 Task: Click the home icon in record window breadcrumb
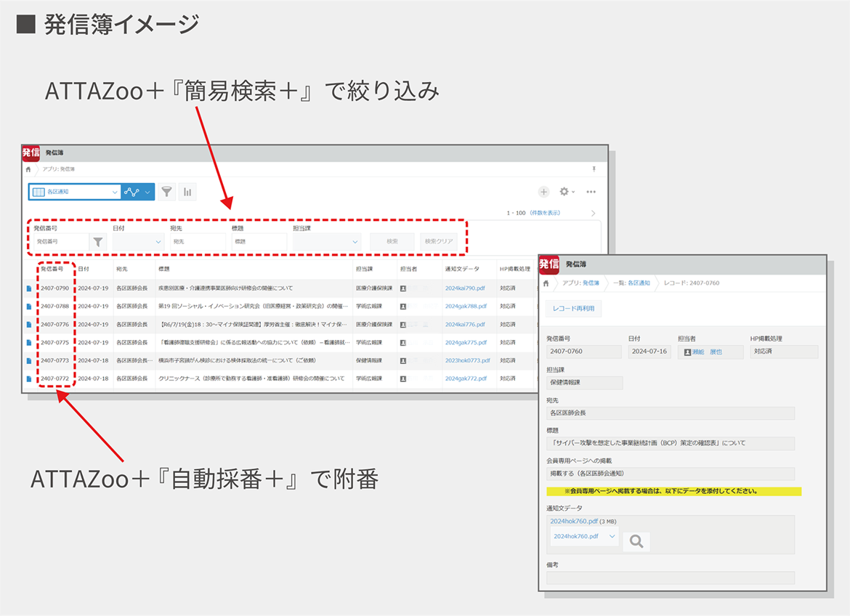[x=546, y=283]
